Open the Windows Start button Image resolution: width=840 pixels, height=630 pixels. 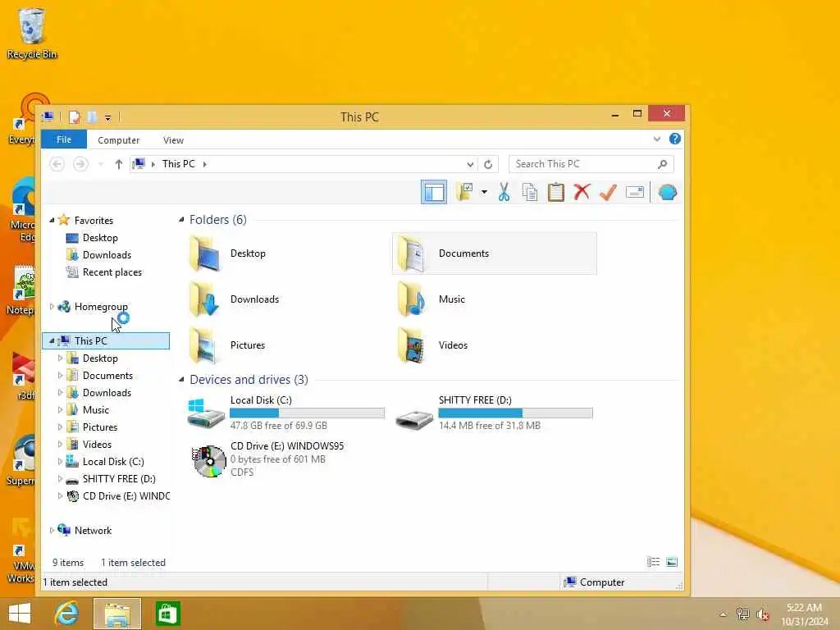tap(20, 614)
